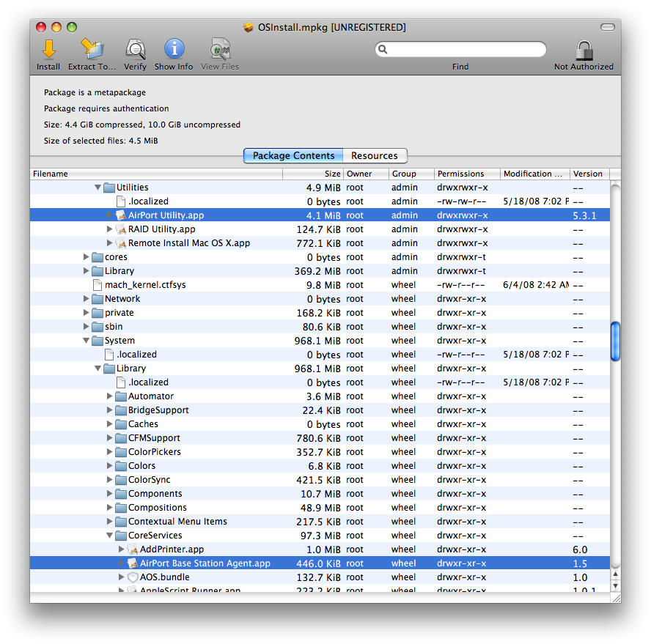Click the Verify toolbar icon
The image size is (651, 644).
136,49
